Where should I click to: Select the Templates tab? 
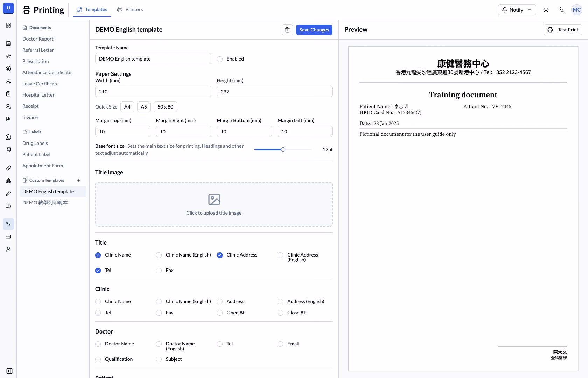tap(92, 9)
